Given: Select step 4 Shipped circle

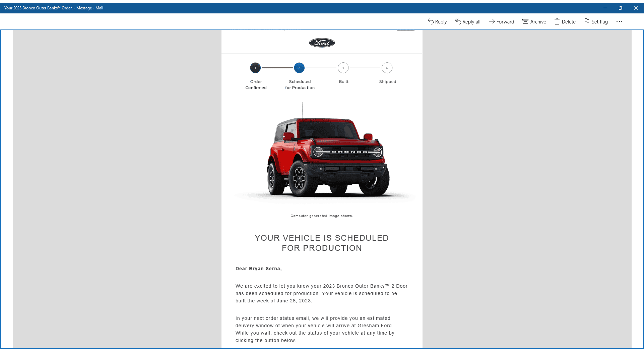Looking at the screenshot, I should (x=387, y=68).
